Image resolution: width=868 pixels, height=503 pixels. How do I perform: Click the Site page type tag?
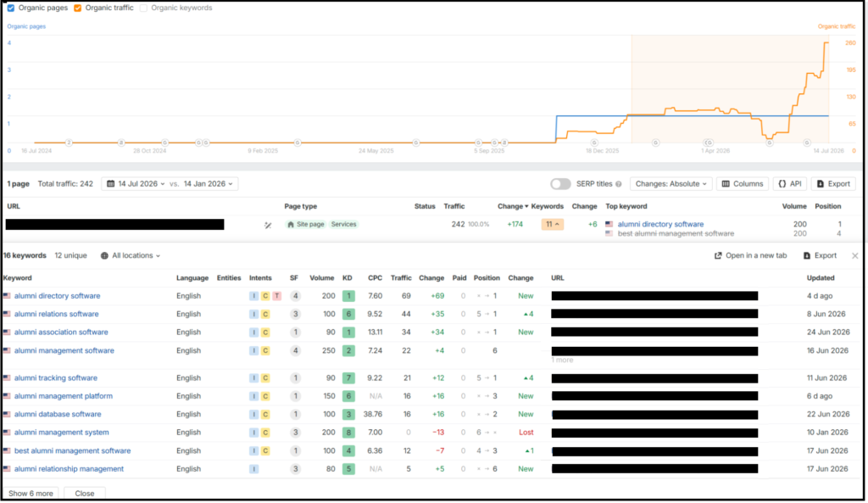click(x=305, y=224)
